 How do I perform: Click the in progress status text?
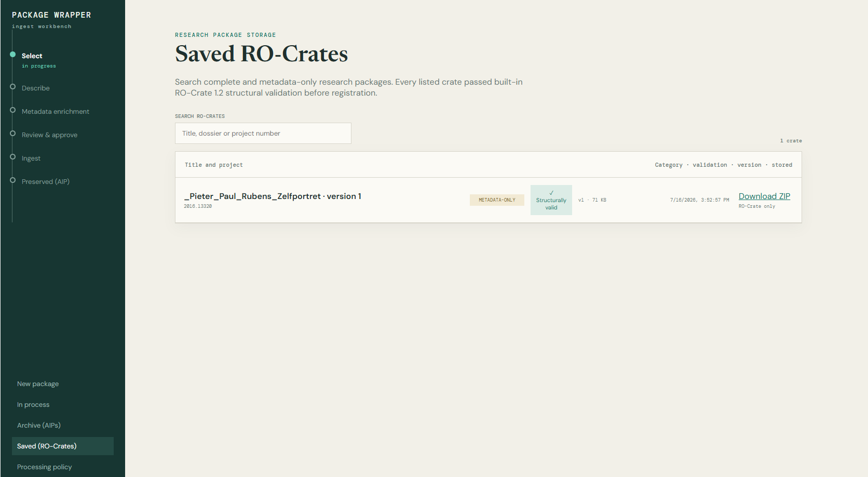coord(39,66)
